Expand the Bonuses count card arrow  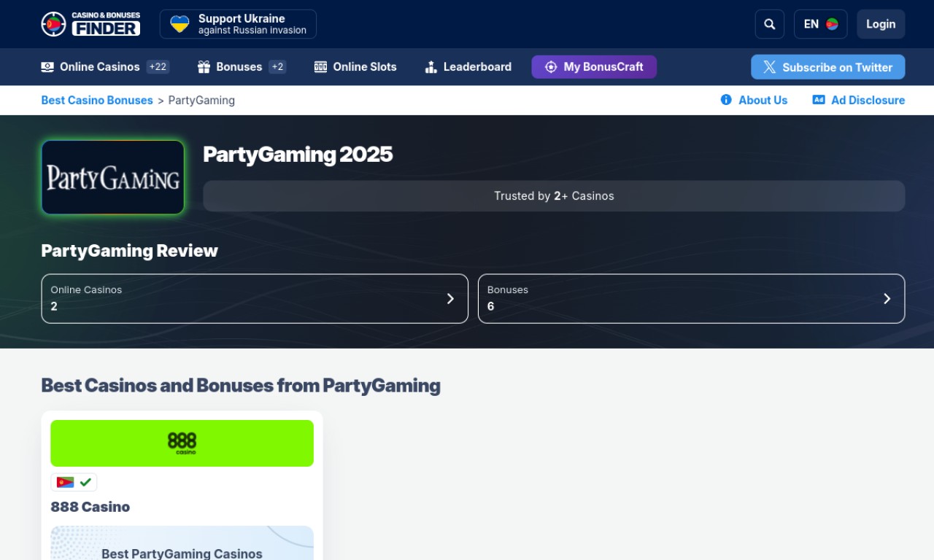(x=887, y=298)
